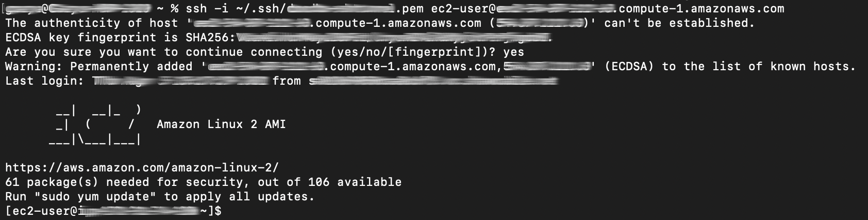Click 'Warning: Permanently added' text

98,67
